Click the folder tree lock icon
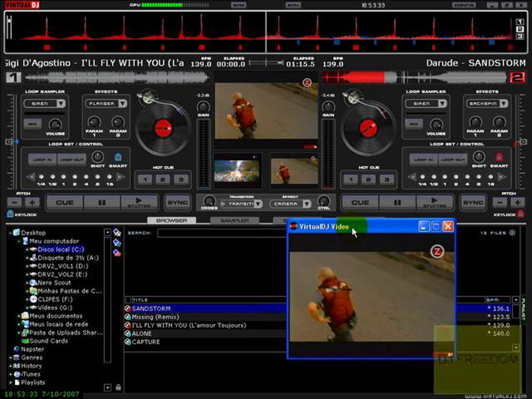This screenshot has height=399, width=532. [x=118, y=387]
